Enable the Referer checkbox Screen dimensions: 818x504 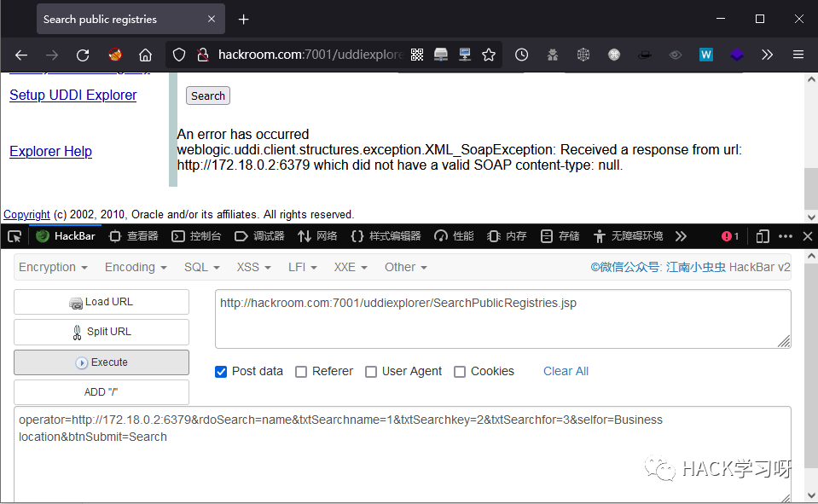pyautogui.click(x=301, y=372)
